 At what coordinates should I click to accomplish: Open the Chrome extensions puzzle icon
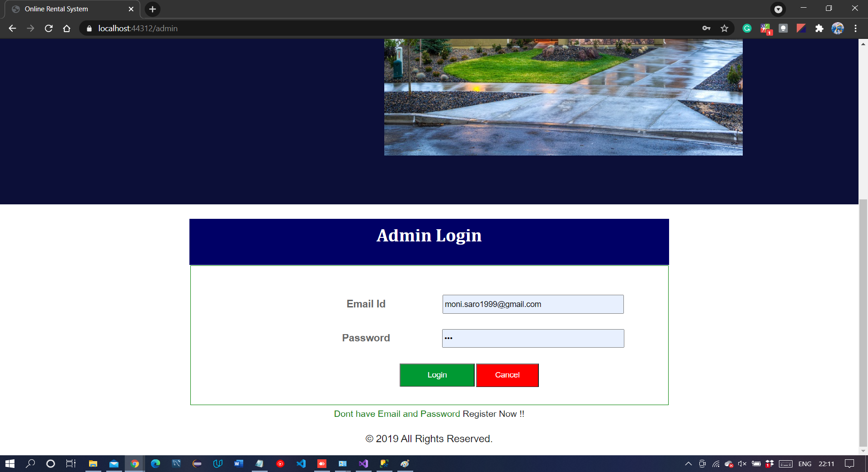(x=820, y=28)
